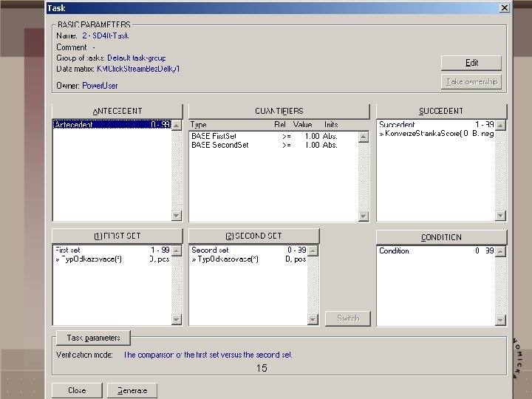The image size is (532, 399).
Task: Click the Value column header in Quantifiers
Action: pos(302,125)
